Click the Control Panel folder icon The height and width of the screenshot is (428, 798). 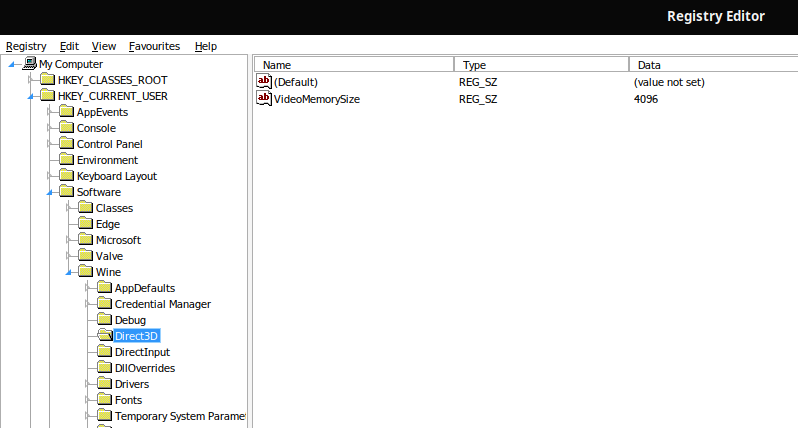(66, 144)
